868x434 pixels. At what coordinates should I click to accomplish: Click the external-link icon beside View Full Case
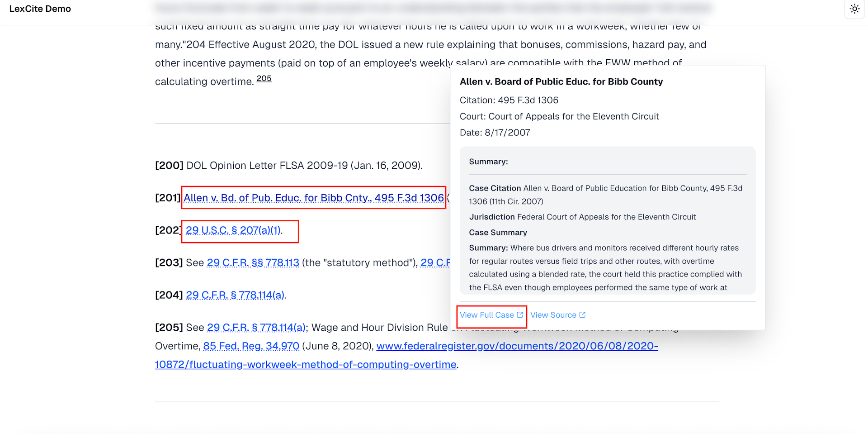(x=519, y=315)
